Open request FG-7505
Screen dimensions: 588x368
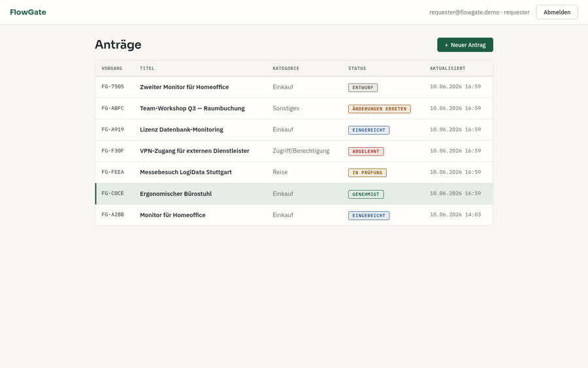point(112,87)
